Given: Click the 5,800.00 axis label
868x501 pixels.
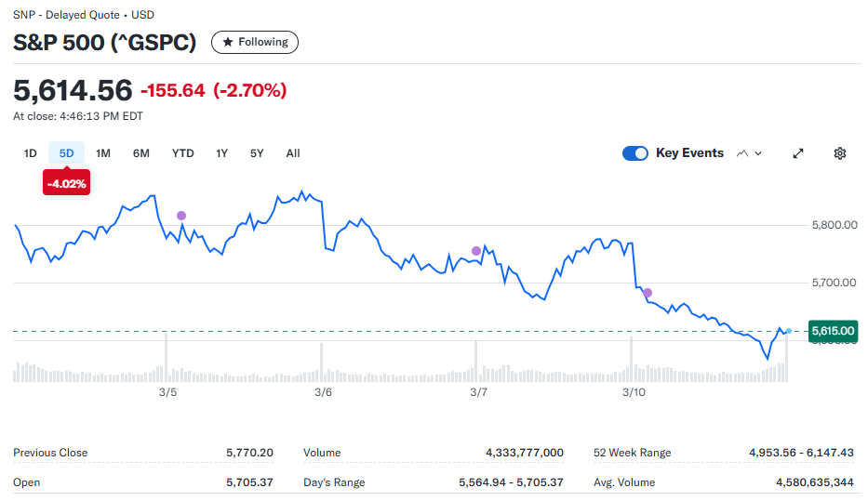Looking at the screenshot, I should 835,225.
